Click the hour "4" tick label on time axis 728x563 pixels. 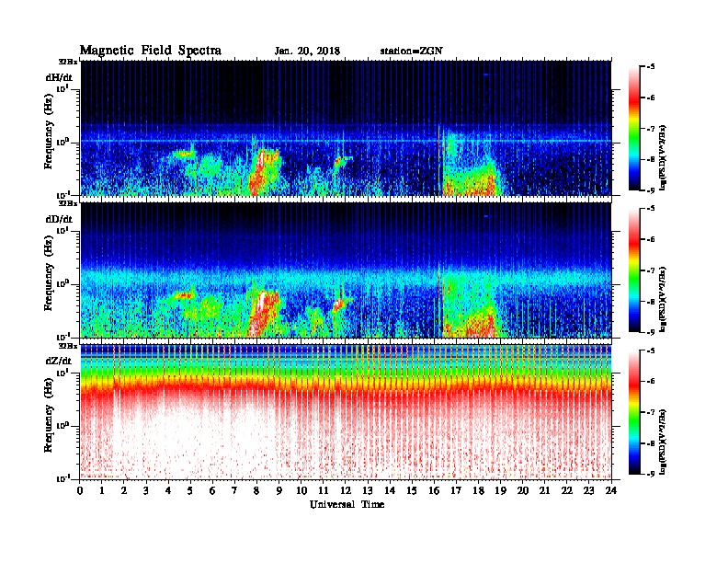click(168, 491)
